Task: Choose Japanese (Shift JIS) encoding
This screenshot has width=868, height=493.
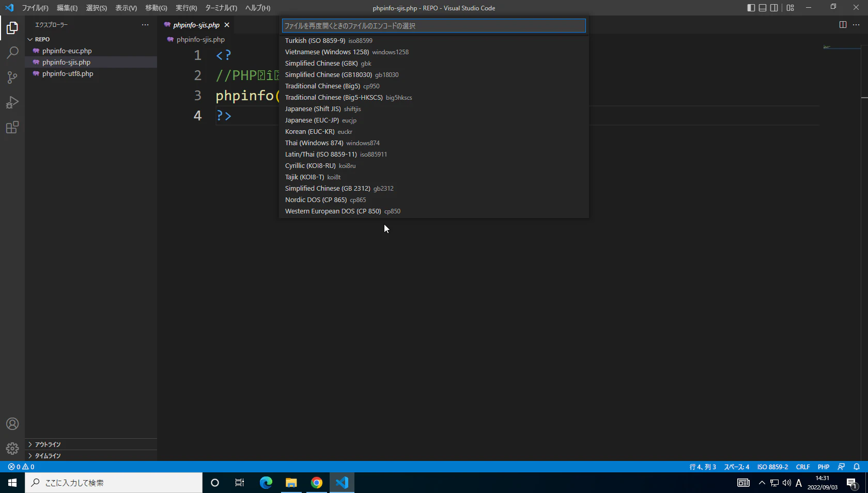Action: coord(433,109)
